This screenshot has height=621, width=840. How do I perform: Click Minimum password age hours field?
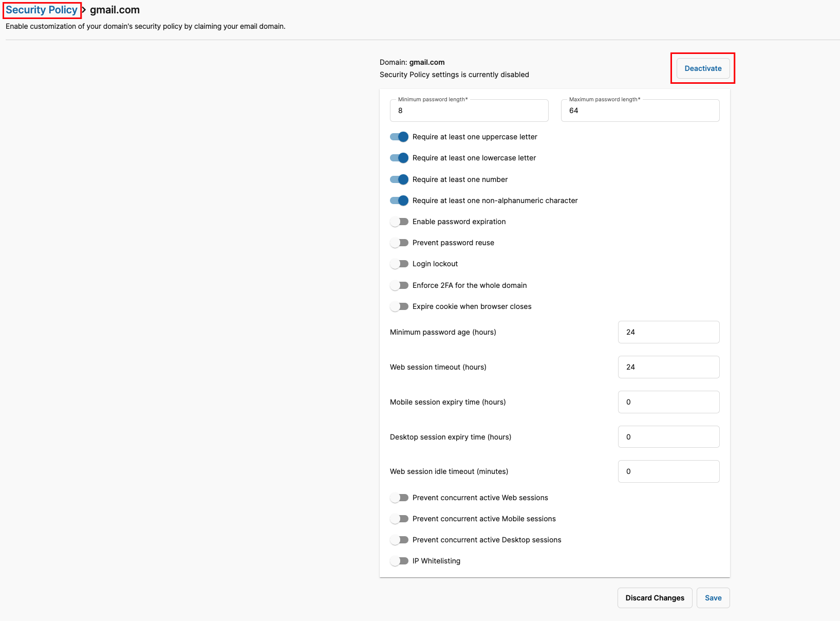click(668, 332)
